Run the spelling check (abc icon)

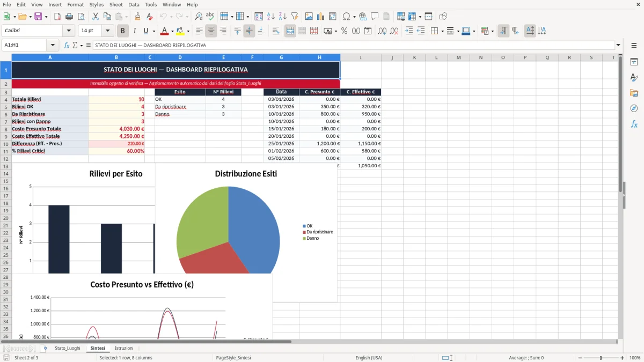(210, 17)
